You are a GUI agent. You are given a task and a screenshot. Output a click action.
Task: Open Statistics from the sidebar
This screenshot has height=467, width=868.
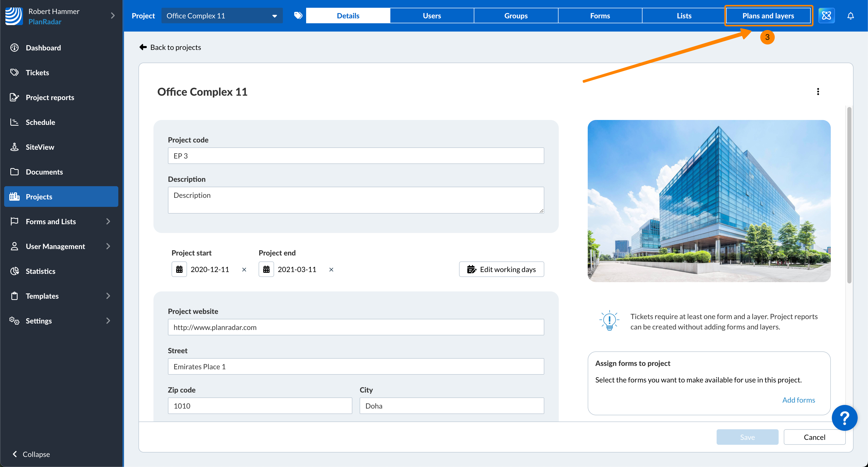[41, 271]
